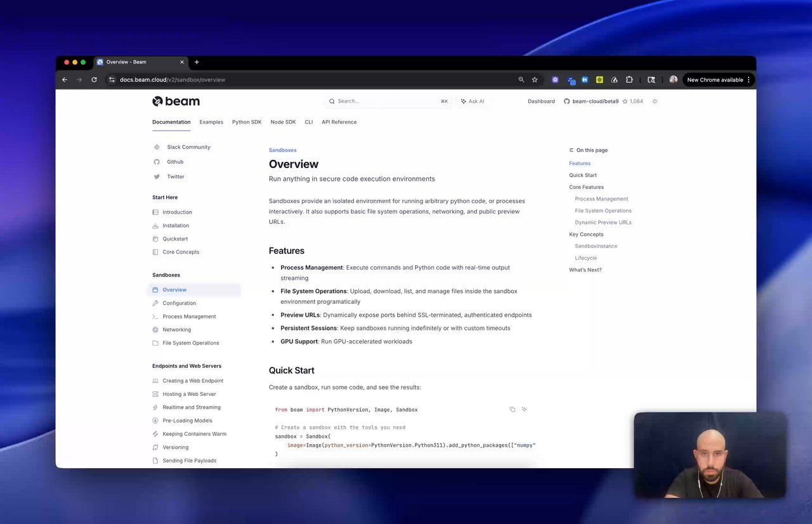This screenshot has width=812, height=524.
Task: Click the Github icon in sidebar
Action: [157, 162]
